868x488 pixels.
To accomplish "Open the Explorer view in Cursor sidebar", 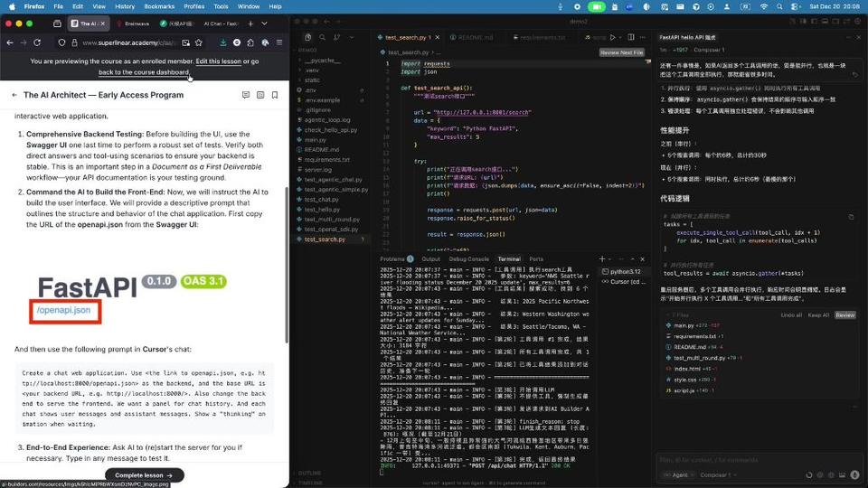I will click(307, 37).
